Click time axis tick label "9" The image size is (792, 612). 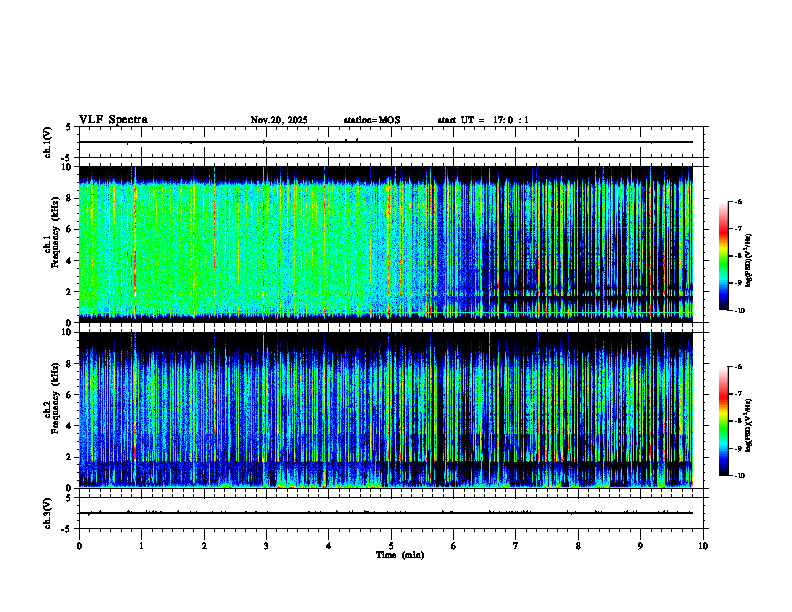(640, 546)
